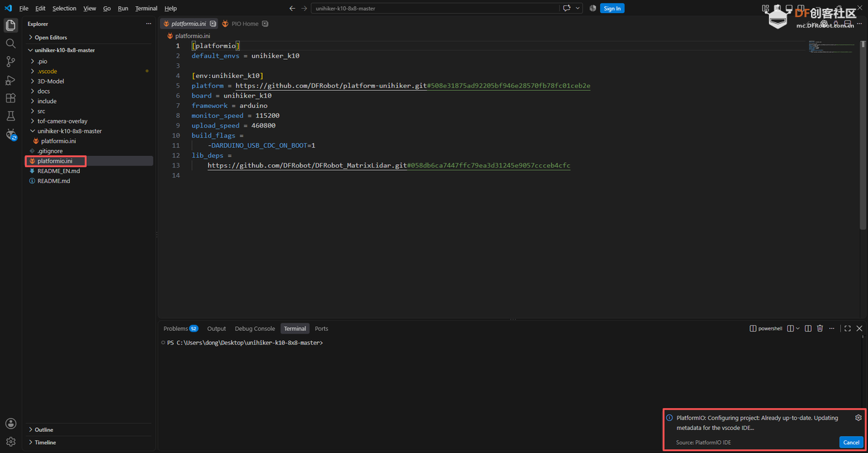This screenshot has width=868, height=453.
Task: Open the Go menu
Action: (107, 8)
